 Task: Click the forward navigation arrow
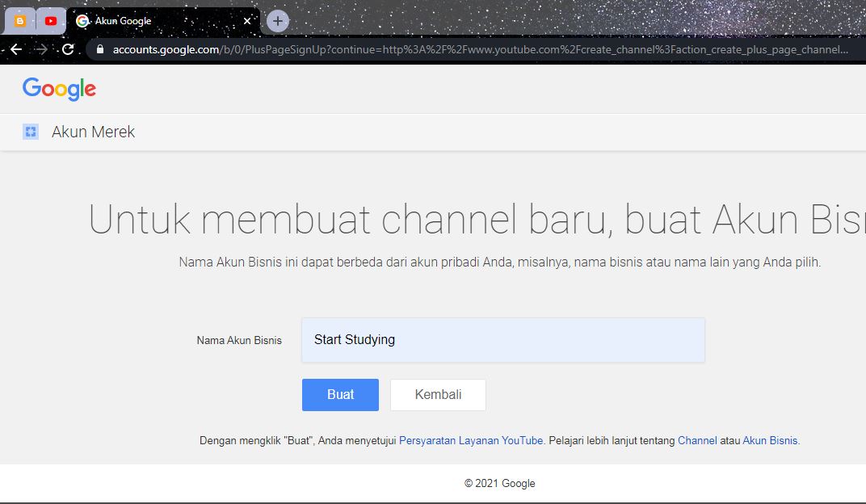tap(41, 49)
